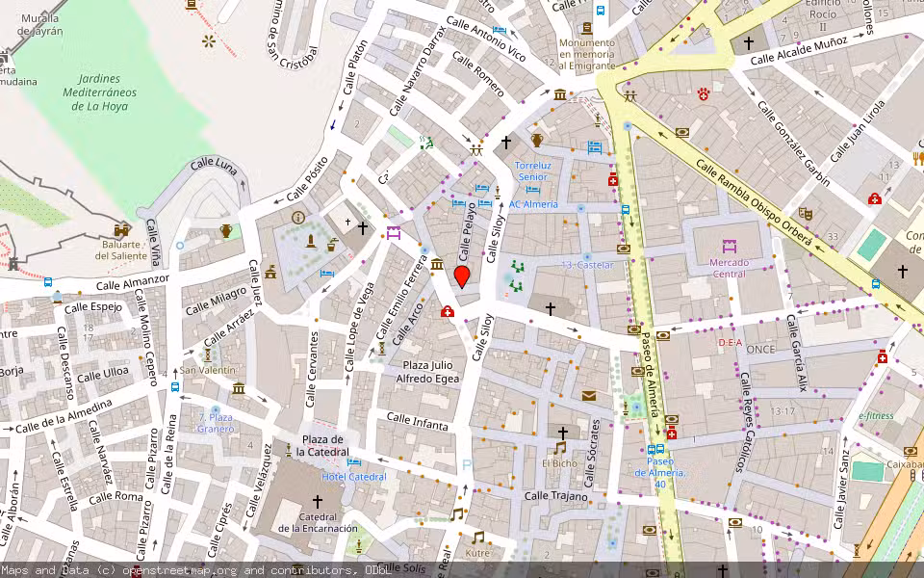Click the bus stop icon beside Calle Almanzor
Image resolution: width=924 pixels, height=578 pixels.
pyautogui.click(x=48, y=282)
